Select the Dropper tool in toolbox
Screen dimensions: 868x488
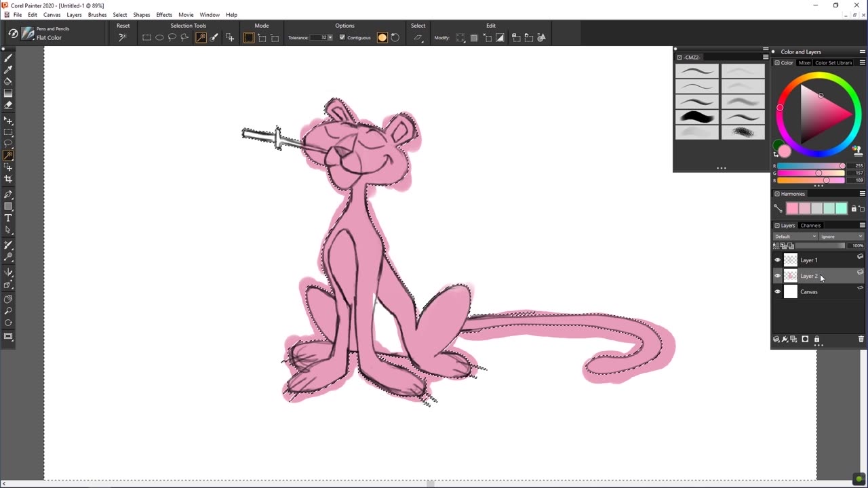pyautogui.click(x=8, y=69)
